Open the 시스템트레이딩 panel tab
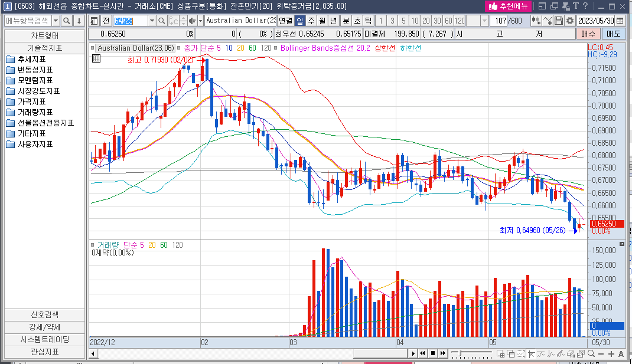632x364 pixels. click(x=45, y=339)
